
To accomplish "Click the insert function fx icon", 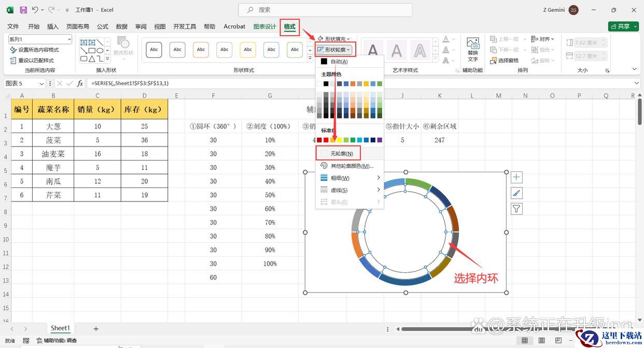I will click(x=80, y=83).
